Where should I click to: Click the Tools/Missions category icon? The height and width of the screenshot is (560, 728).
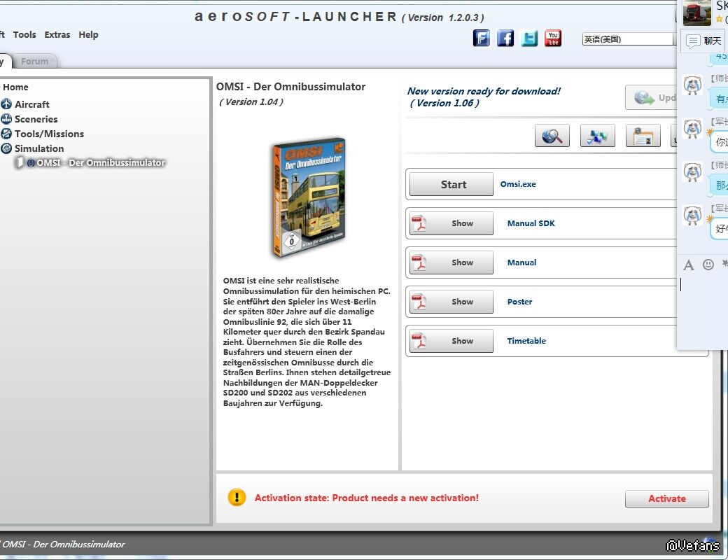6,134
